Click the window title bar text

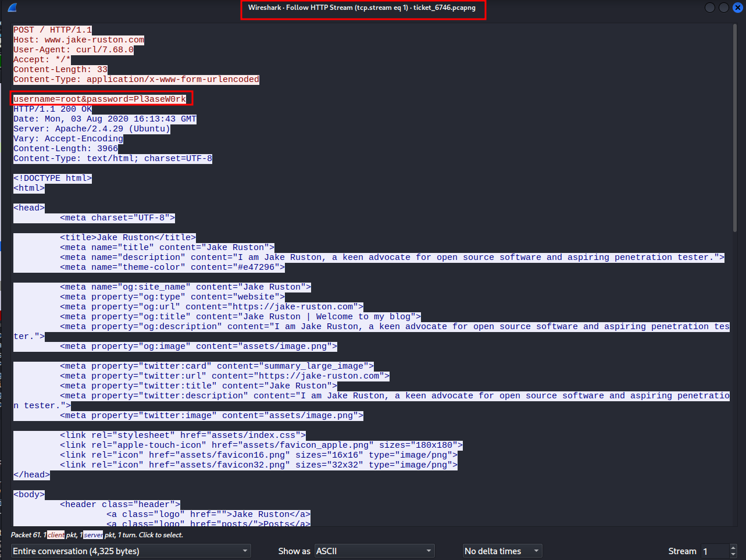tap(362, 8)
